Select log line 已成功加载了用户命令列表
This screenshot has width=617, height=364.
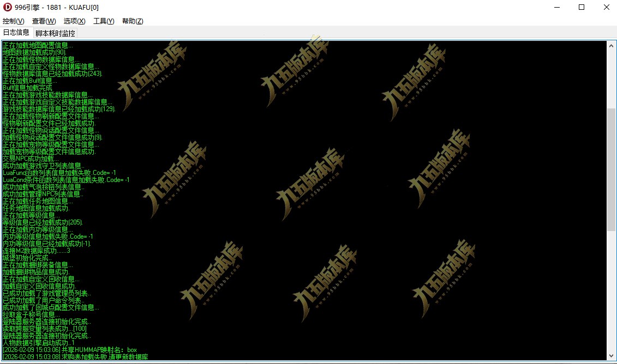(43, 300)
